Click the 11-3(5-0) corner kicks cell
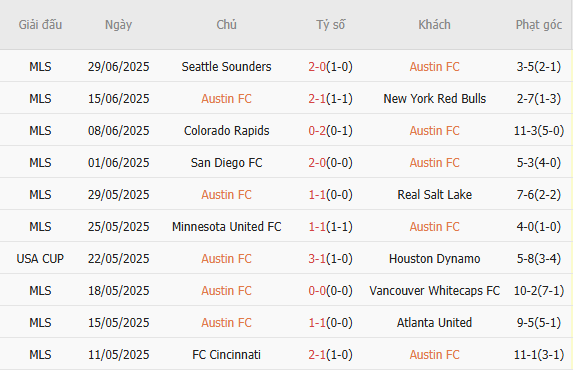The height and width of the screenshot is (375, 573). point(539,131)
